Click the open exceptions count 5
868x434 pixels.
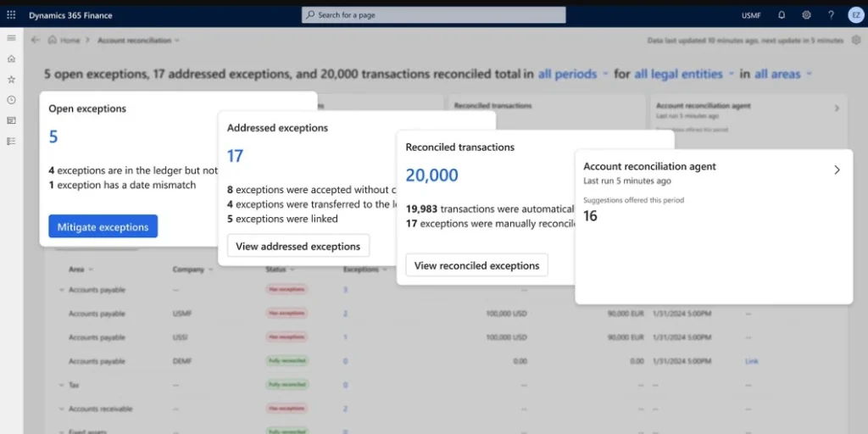53,136
